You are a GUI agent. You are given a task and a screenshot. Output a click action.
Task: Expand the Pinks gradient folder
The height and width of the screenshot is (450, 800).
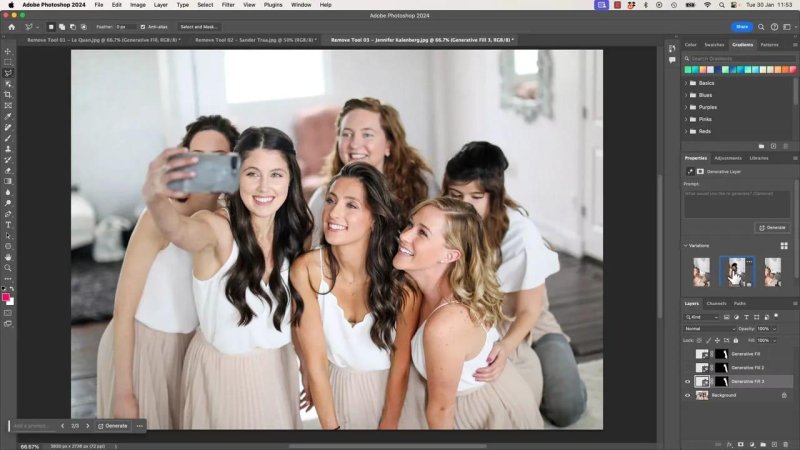(686, 119)
